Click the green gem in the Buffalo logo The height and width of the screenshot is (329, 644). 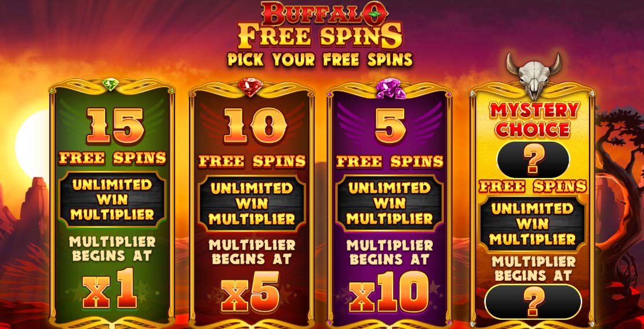[x=374, y=14]
